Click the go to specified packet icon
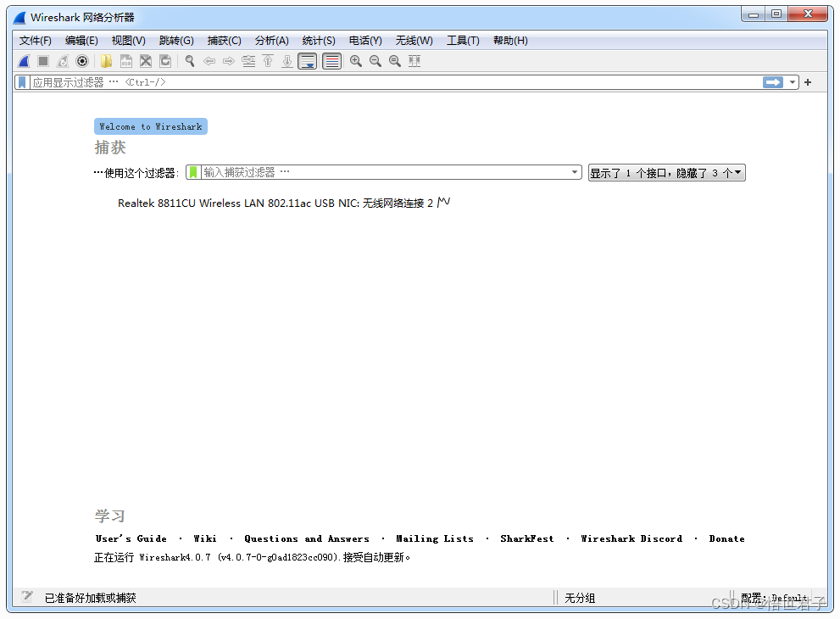 point(248,61)
